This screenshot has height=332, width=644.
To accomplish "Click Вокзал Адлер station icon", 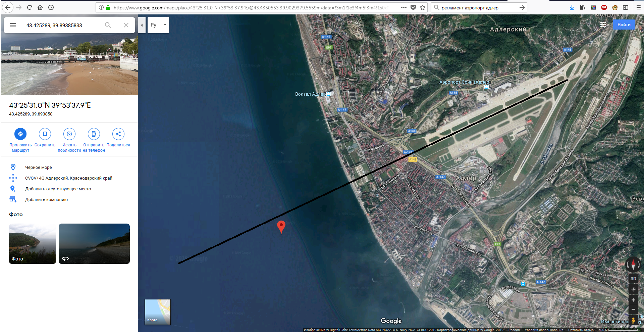I will 329,94.
